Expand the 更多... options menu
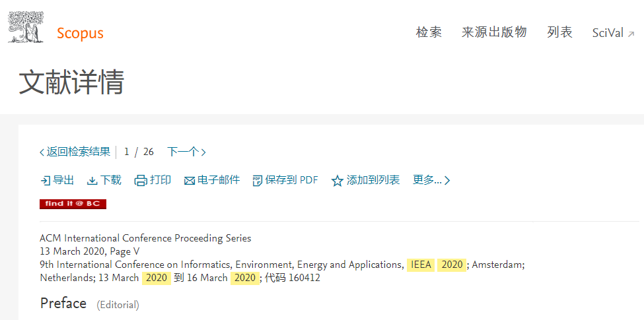Image resolution: width=644 pixels, height=320 pixels. [x=431, y=180]
